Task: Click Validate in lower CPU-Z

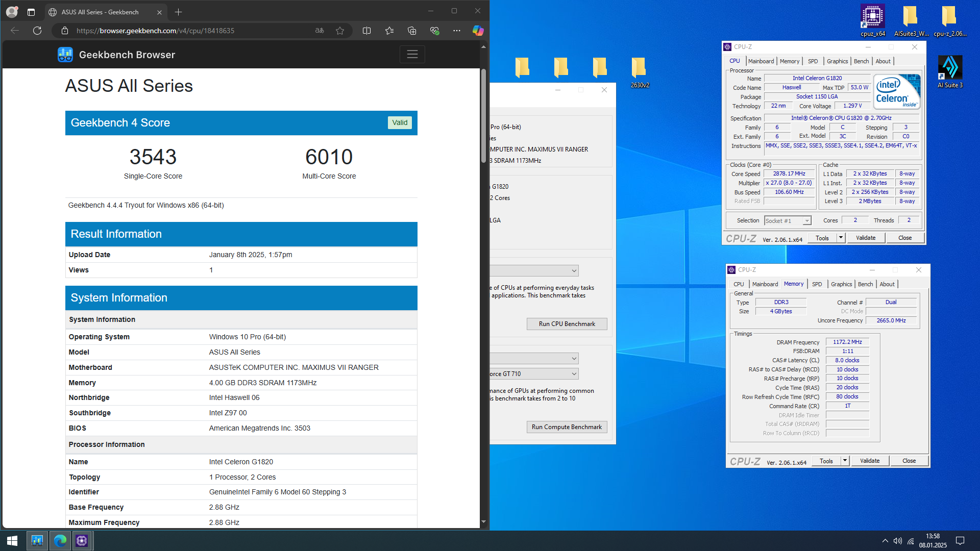Action: pos(870,461)
